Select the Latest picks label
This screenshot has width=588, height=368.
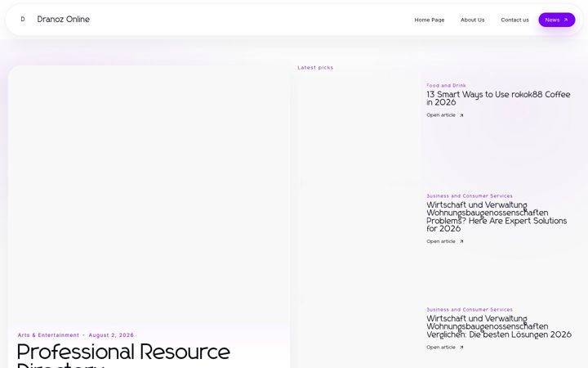click(315, 68)
